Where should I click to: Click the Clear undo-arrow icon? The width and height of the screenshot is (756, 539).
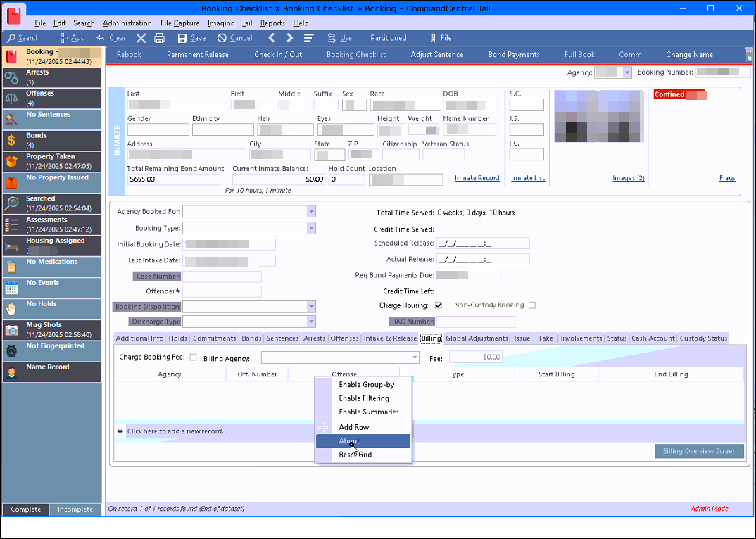click(100, 38)
